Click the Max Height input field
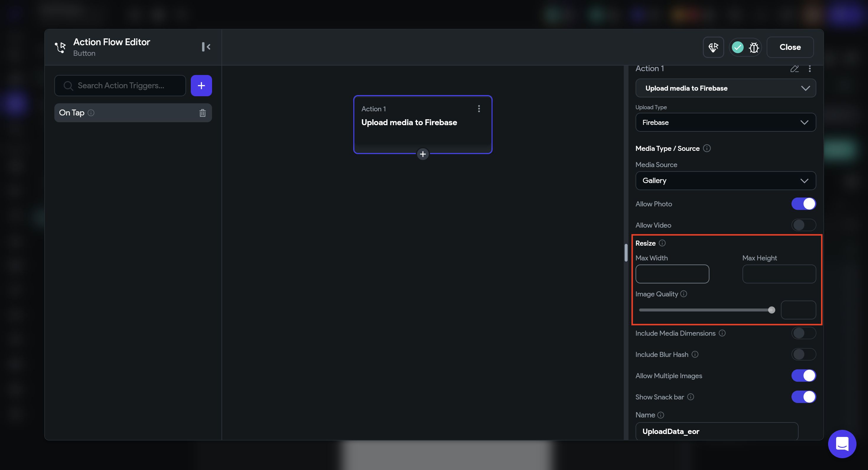Screen dimensions: 868x470 coord(779,274)
